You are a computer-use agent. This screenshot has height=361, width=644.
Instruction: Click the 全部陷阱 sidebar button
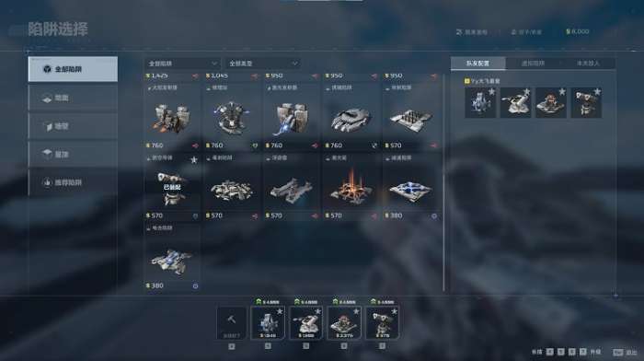click(73, 69)
